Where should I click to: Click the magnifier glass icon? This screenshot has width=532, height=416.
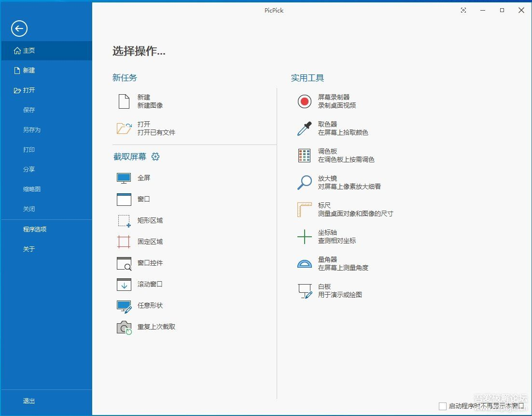pyautogui.click(x=304, y=182)
